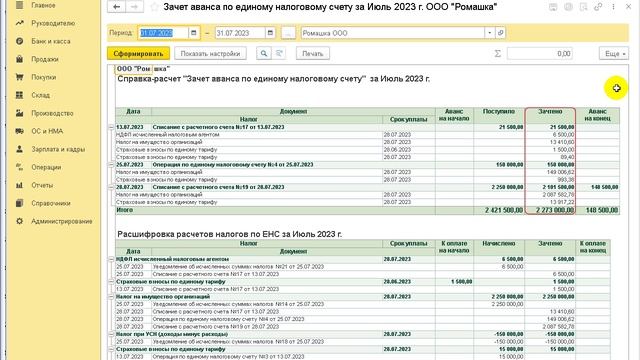This screenshot has height=360, width=640.
Task: Click the period end date 31.07.2023 field
Action: tap(240, 33)
